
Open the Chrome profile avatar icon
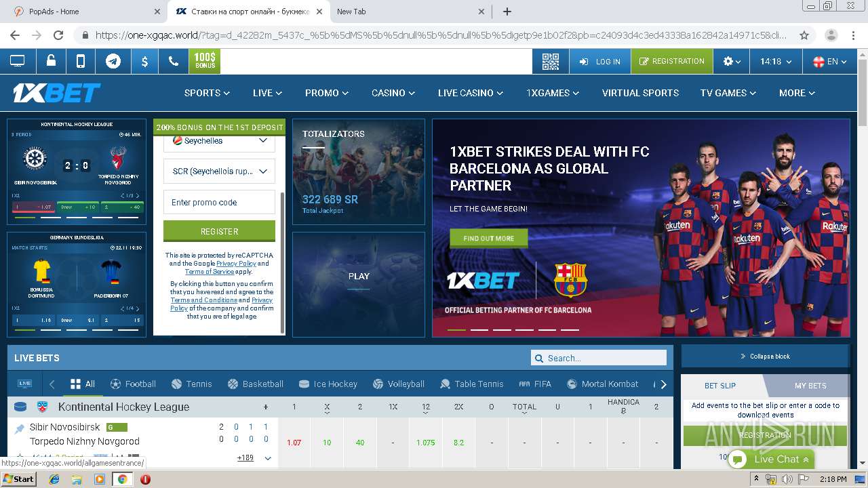[831, 35]
